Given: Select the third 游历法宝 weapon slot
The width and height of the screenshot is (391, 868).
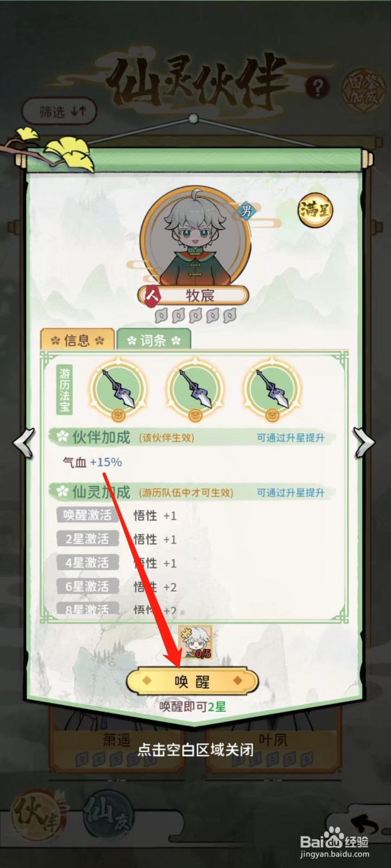Looking at the screenshot, I should [x=272, y=390].
